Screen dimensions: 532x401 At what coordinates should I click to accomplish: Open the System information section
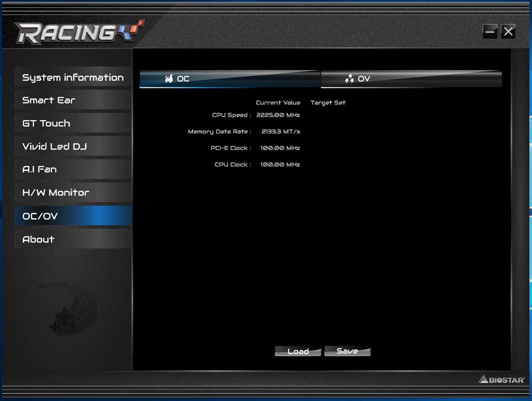pos(73,78)
